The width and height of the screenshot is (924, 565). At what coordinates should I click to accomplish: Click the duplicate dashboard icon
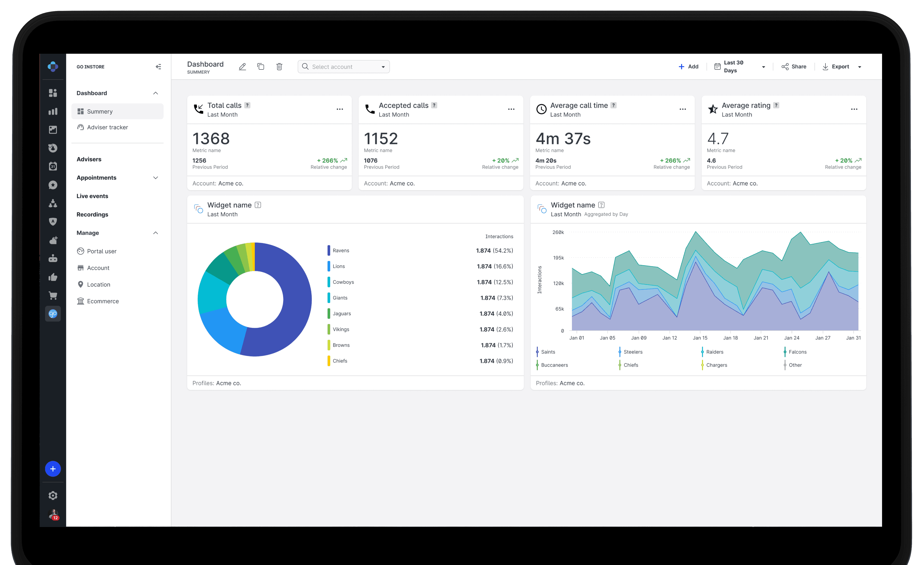[x=261, y=67]
